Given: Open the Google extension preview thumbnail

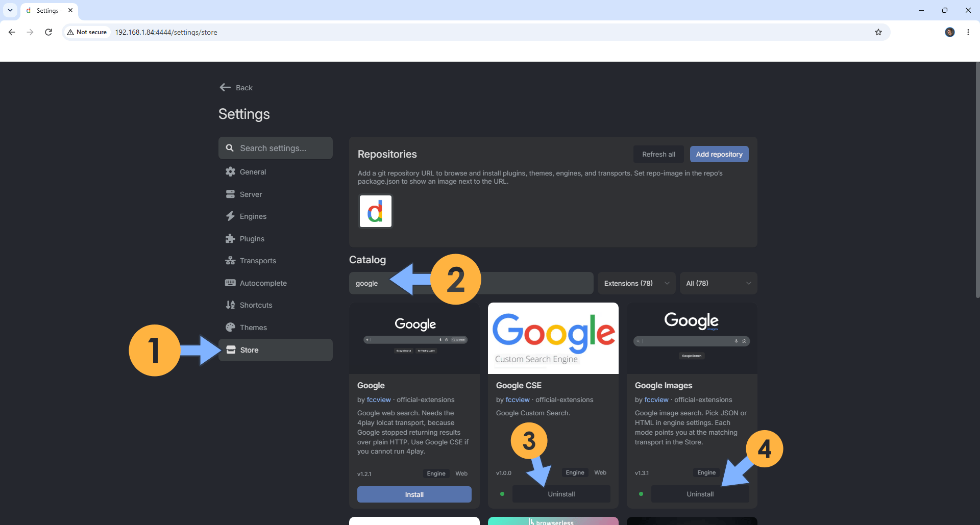Looking at the screenshot, I should coord(414,338).
